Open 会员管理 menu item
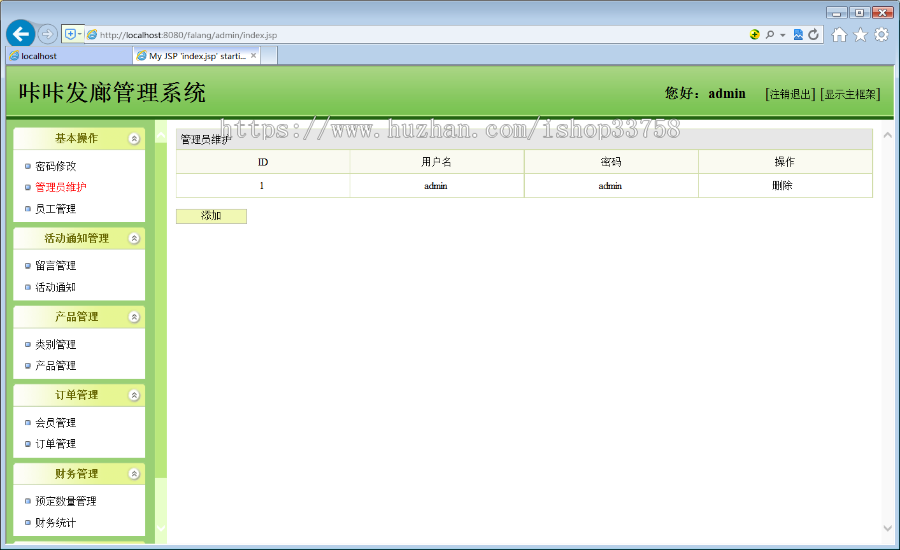900x550 pixels. click(56, 423)
